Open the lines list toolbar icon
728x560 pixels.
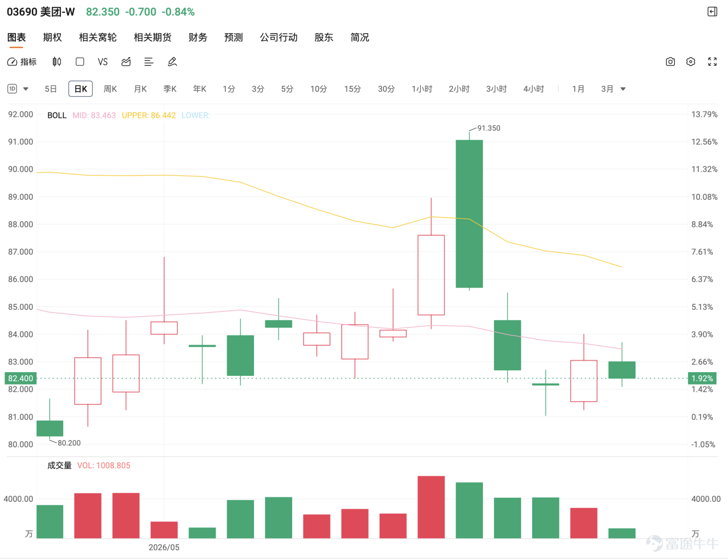(x=149, y=62)
